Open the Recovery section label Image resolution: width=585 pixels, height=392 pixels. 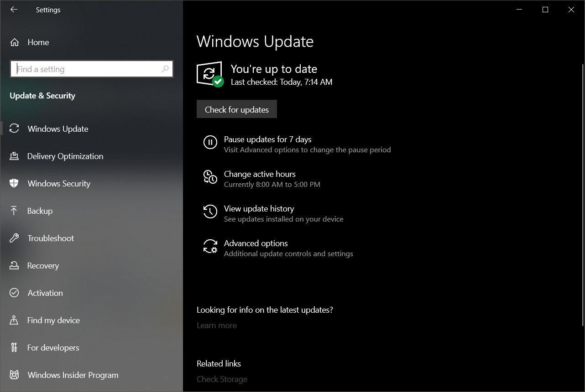(x=43, y=266)
